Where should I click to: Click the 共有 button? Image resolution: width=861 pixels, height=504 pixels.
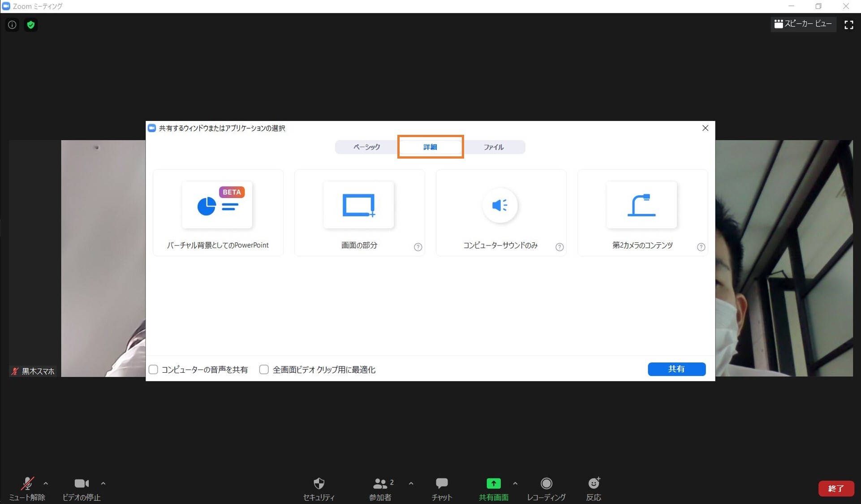pos(676,369)
